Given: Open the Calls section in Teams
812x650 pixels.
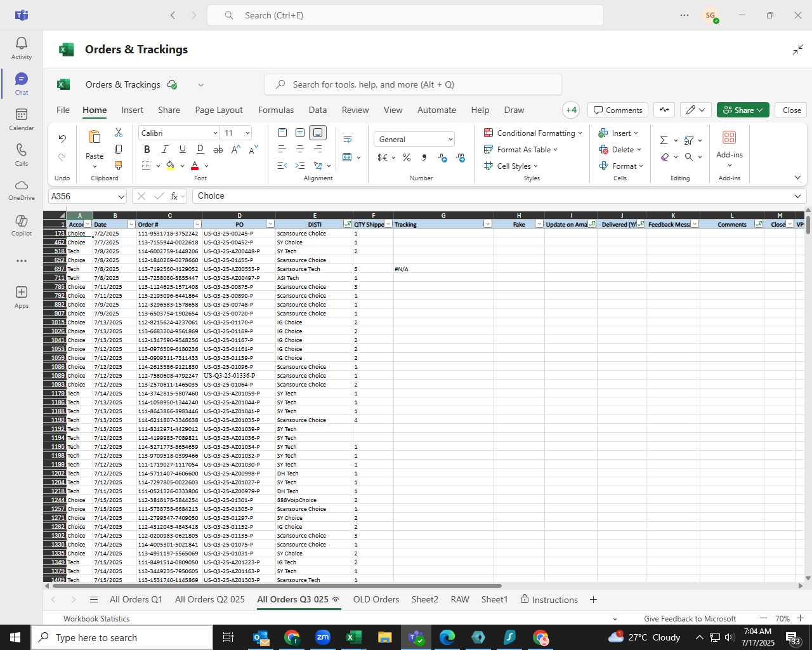Looking at the screenshot, I should point(22,154).
